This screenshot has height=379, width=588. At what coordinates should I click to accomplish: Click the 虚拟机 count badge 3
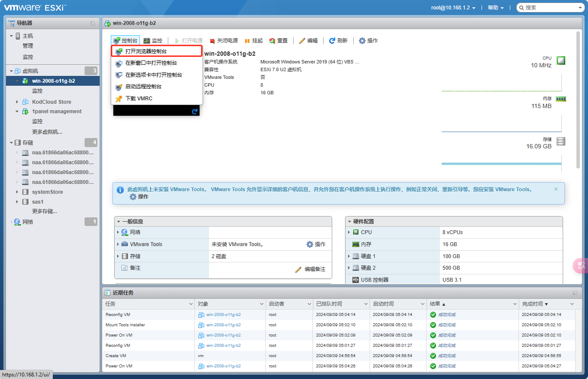pyautogui.click(x=91, y=71)
